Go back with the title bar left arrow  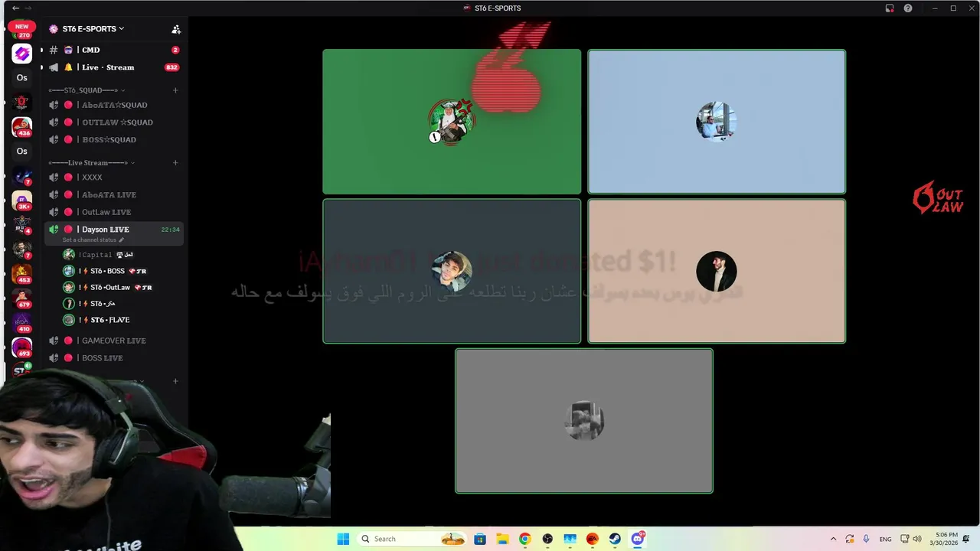[15, 8]
